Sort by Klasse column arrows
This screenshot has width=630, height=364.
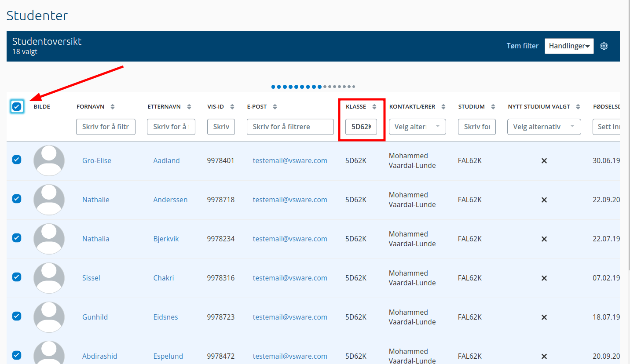374,107
